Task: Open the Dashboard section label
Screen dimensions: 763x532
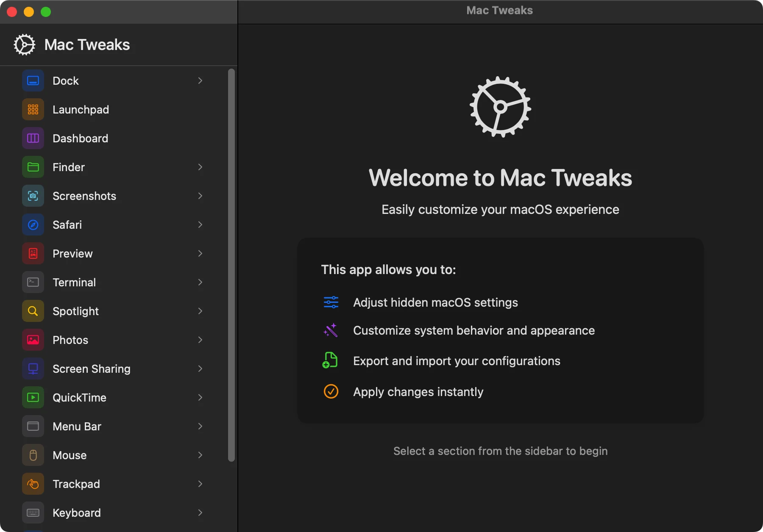Action: (x=81, y=138)
